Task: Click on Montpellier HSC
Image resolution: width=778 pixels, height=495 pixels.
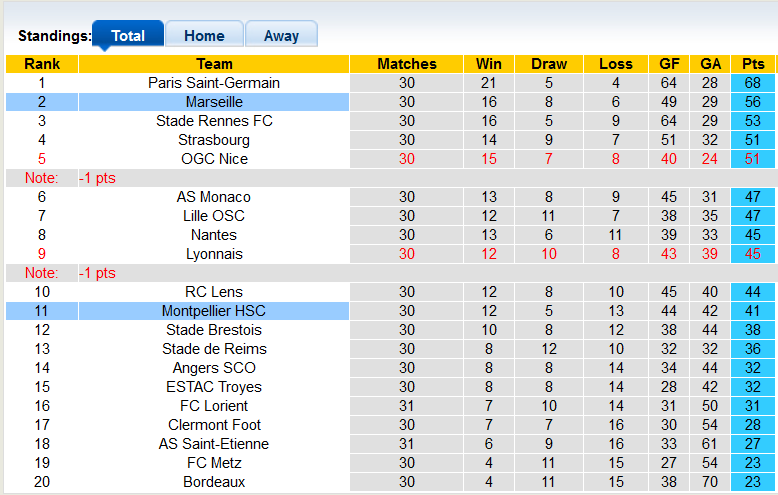Action: tap(214, 311)
